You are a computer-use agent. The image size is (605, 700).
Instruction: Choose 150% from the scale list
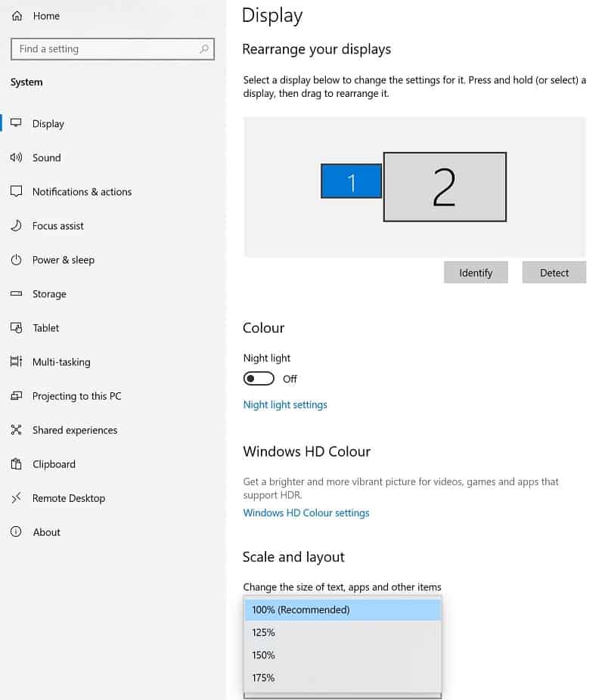pos(343,655)
